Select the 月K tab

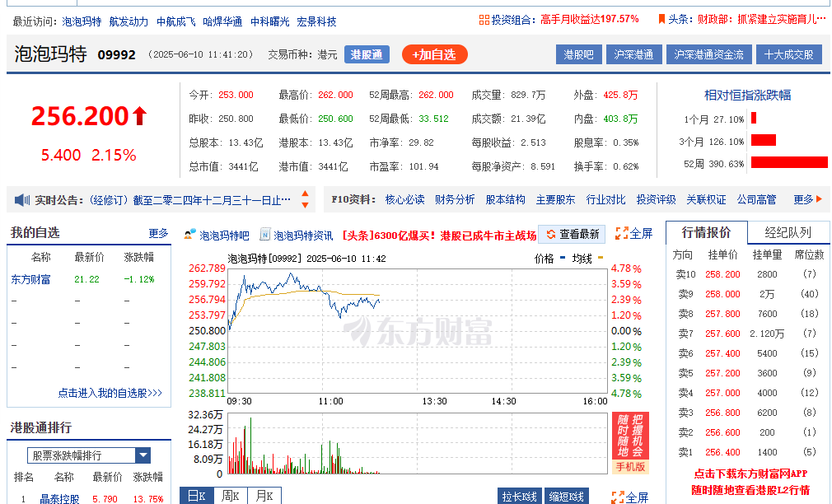click(264, 496)
